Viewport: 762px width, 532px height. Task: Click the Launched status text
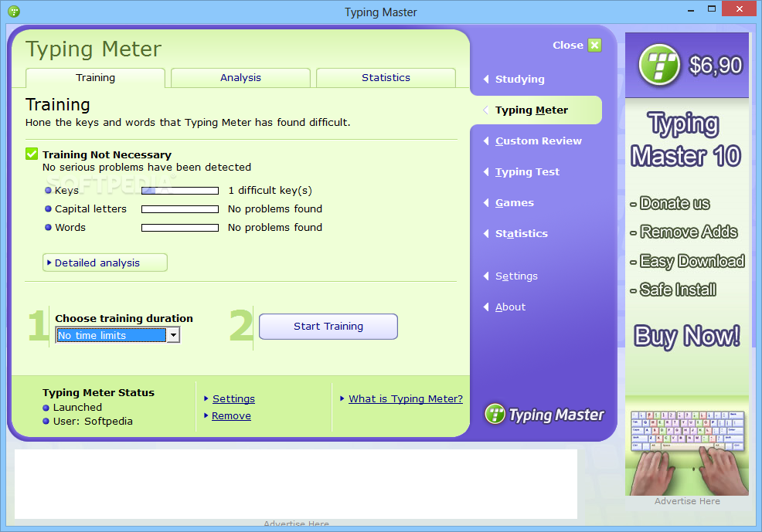(x=77, y=407)
